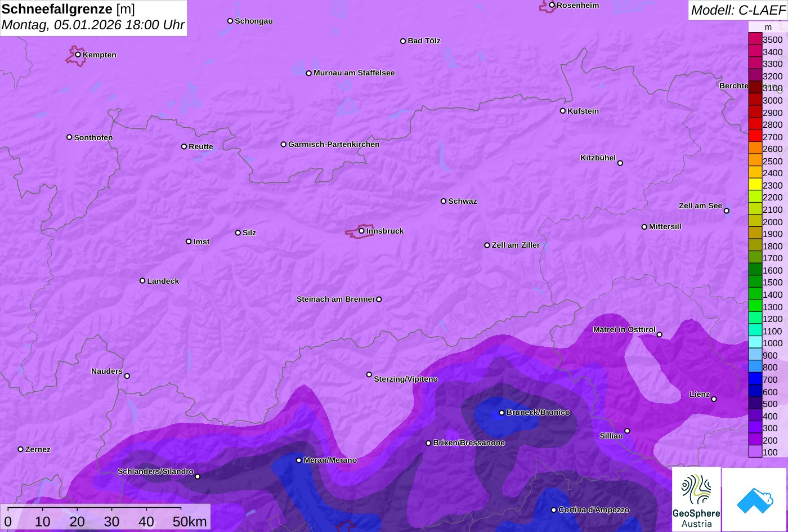Click the Rosenheim city marker
Viewport: 788px width, 532px height.
552,5
